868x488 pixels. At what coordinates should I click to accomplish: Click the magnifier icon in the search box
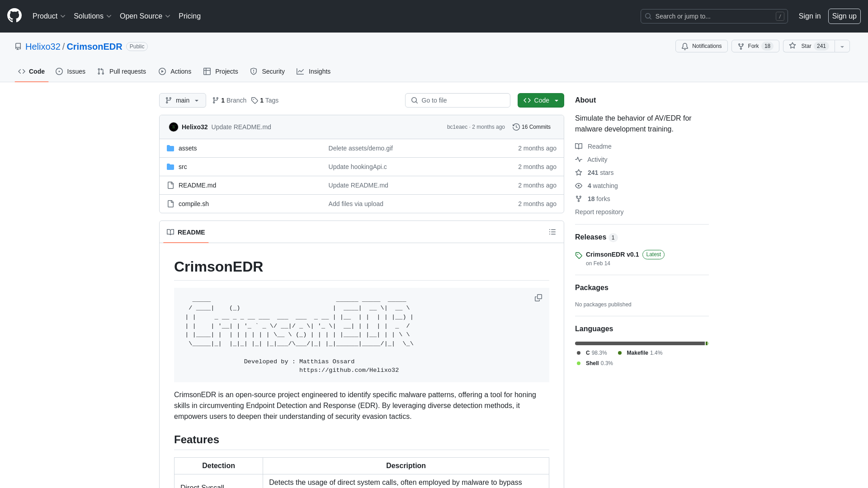click(x=648, y=16)
